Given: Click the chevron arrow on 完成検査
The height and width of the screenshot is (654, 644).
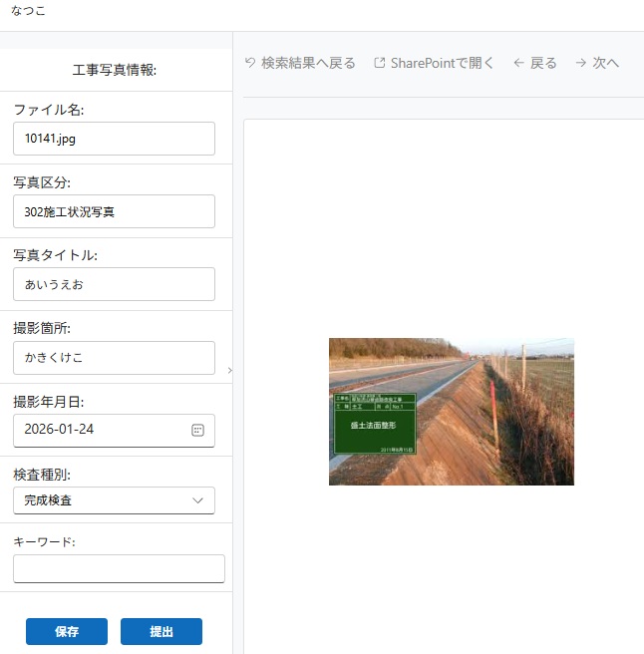Looking at the screenshot, I should (x=197, y=500).
